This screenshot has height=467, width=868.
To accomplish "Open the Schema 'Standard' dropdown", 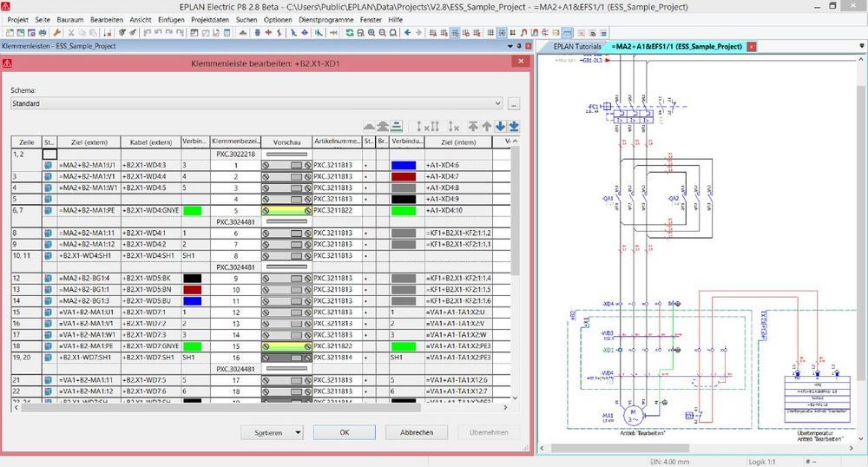I will pyautogui.click(x=497, y=103).
